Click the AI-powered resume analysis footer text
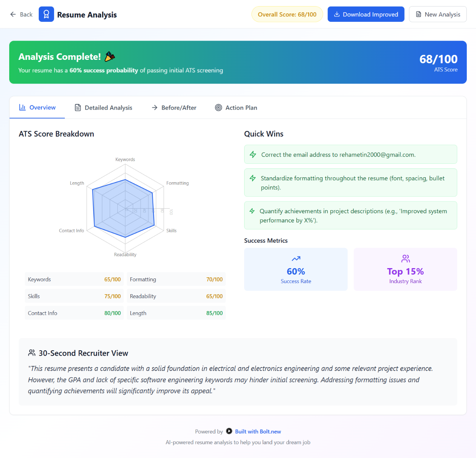The width and height of the screenshot is (476, 458). coord(238,442)
